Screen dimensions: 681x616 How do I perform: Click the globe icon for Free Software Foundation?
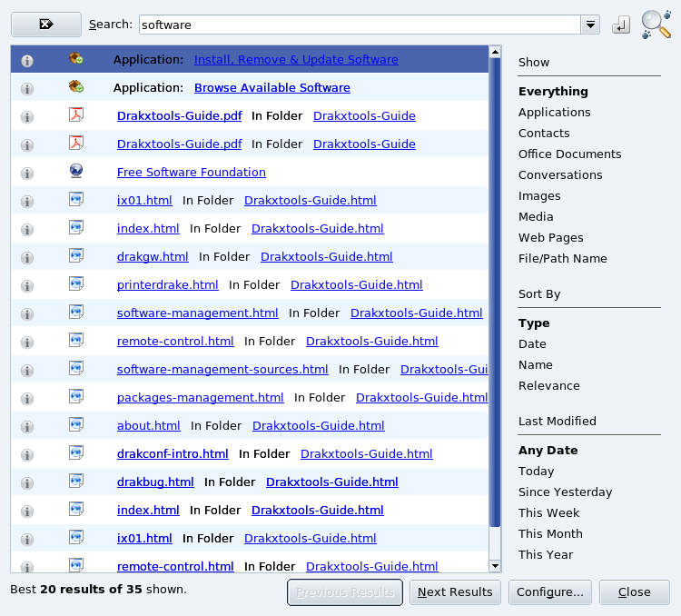point(76,172)
